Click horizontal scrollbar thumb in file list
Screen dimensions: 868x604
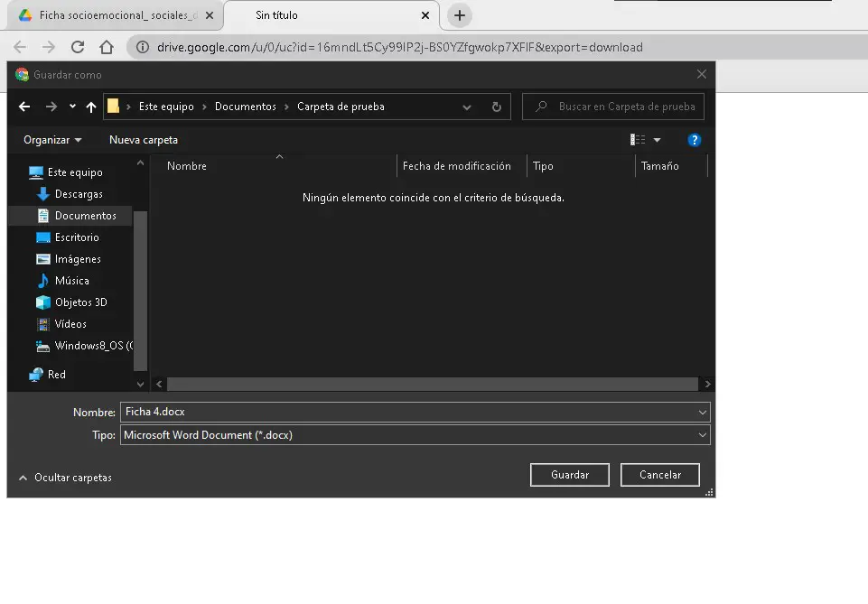tap(433, 384)
